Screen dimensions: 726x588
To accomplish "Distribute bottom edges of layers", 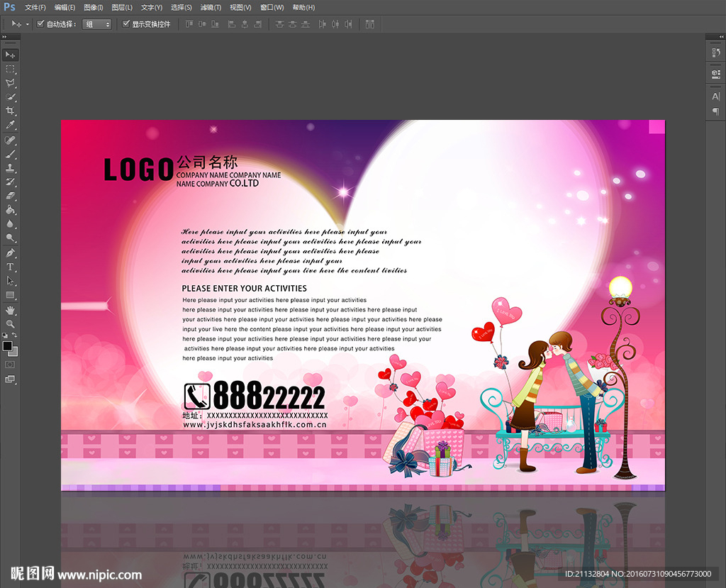I will tap(305, 23).
